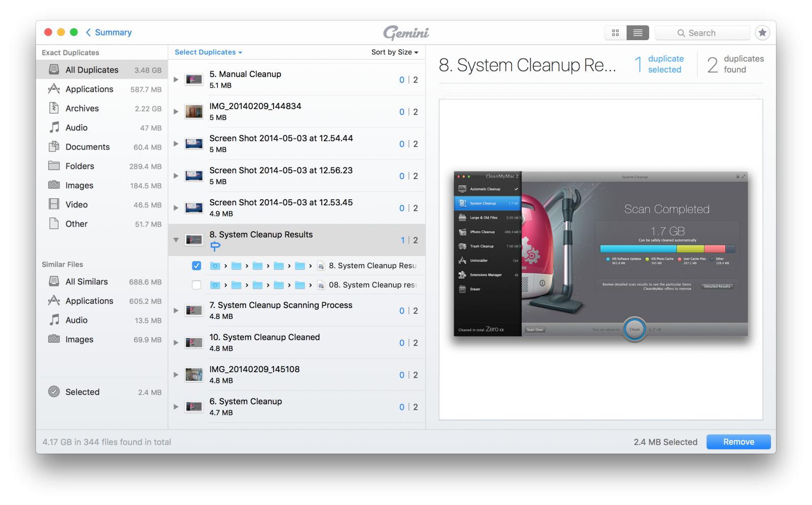Click the Documents category icon
Viewport: 812px width, 505px height.
[54, 147]
